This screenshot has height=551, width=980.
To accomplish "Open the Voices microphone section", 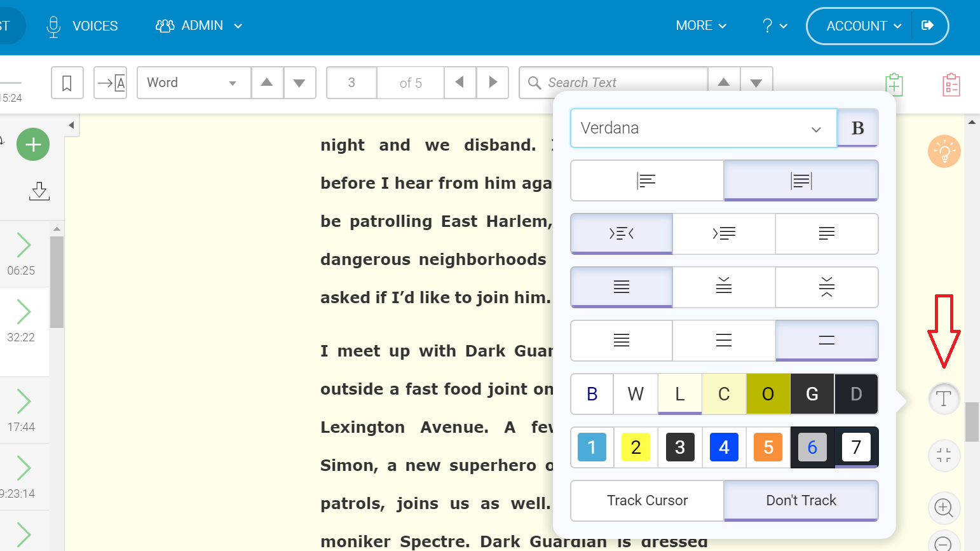I will pos(83,26).
